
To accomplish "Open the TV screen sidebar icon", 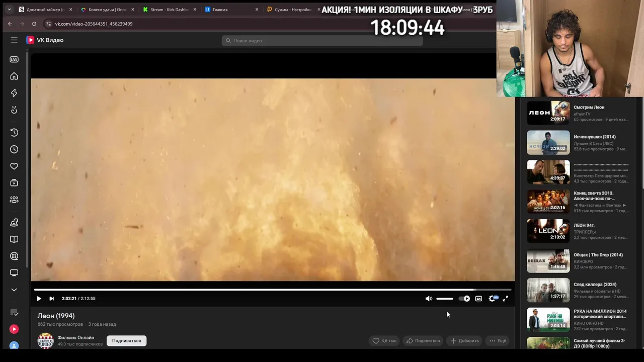I will click(x=14, y=273).
